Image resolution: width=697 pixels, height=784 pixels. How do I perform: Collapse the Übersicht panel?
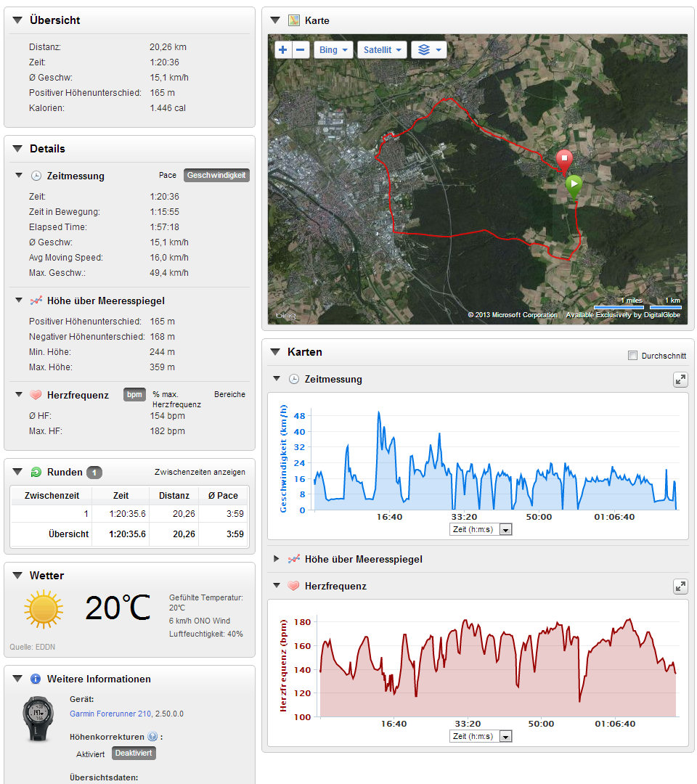pyautogui.click(x=17, y=20)
